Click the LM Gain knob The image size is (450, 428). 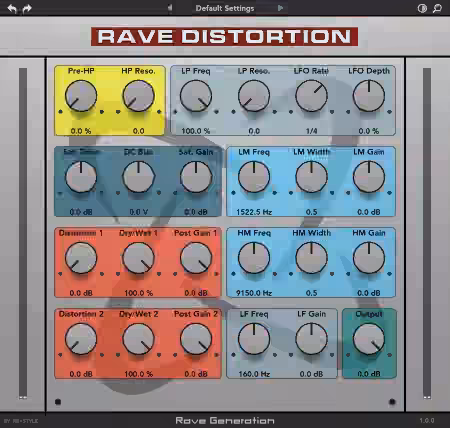point(369,177)
